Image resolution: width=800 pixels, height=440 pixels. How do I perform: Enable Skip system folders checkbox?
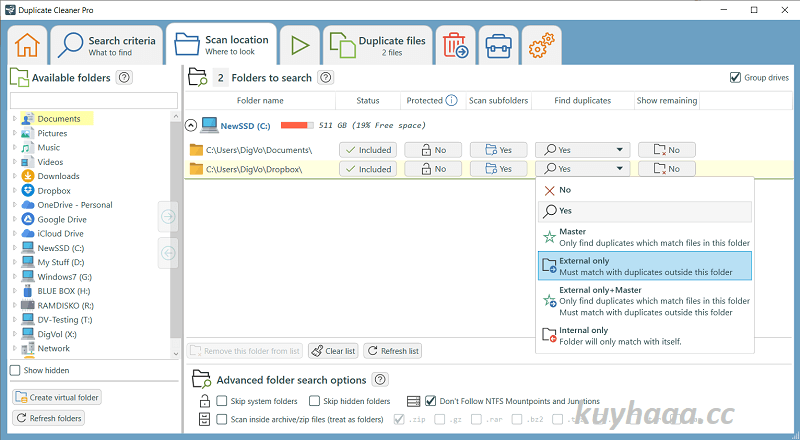(x=221, y=401)
